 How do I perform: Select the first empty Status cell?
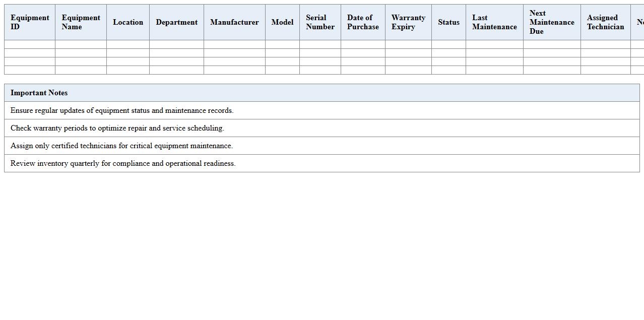click(448, 45)
